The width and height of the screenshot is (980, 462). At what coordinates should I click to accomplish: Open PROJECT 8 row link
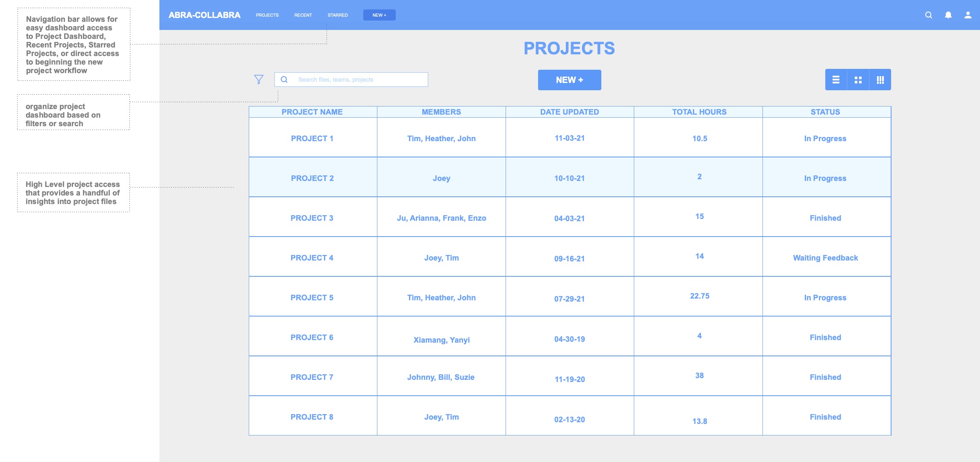(x=312, y=417)
